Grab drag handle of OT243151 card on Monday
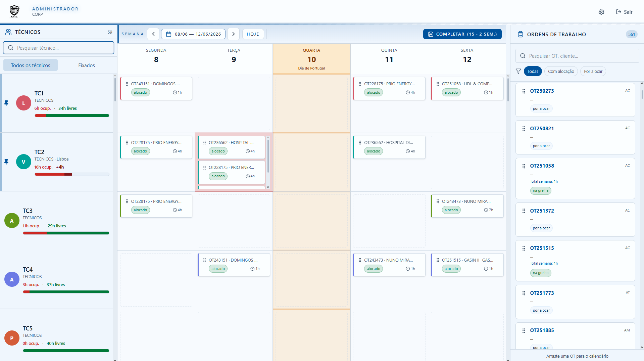This screenshot has width=644, height=361. (127, 84)
